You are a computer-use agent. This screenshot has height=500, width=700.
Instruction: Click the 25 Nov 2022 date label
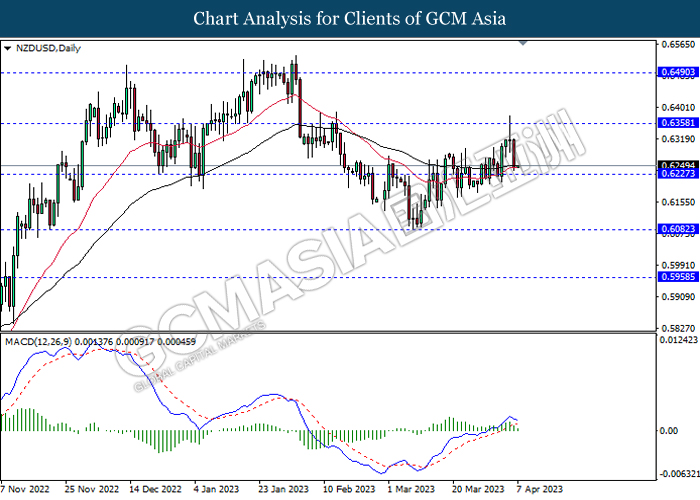[x=92, y=489]
